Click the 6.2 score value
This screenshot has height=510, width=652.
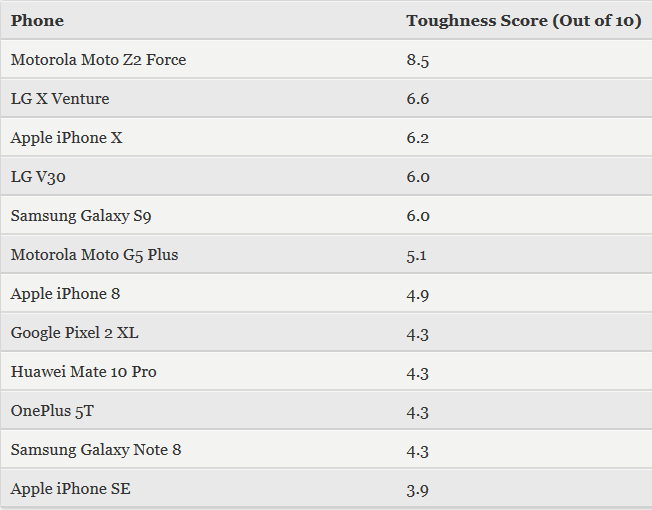(x=418, y=138)
